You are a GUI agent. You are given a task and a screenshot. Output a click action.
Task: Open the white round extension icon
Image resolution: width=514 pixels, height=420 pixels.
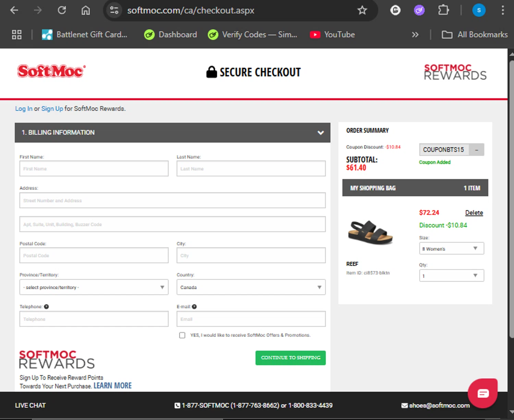click(395, 10)
